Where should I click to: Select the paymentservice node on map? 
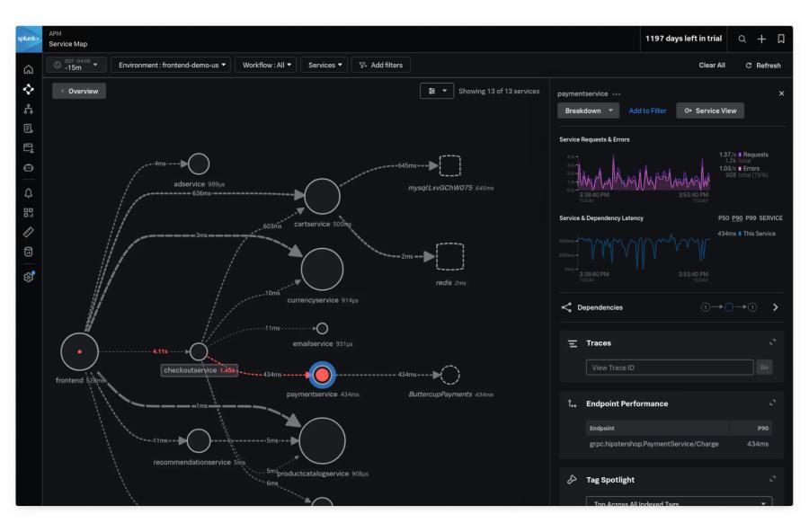323,375
